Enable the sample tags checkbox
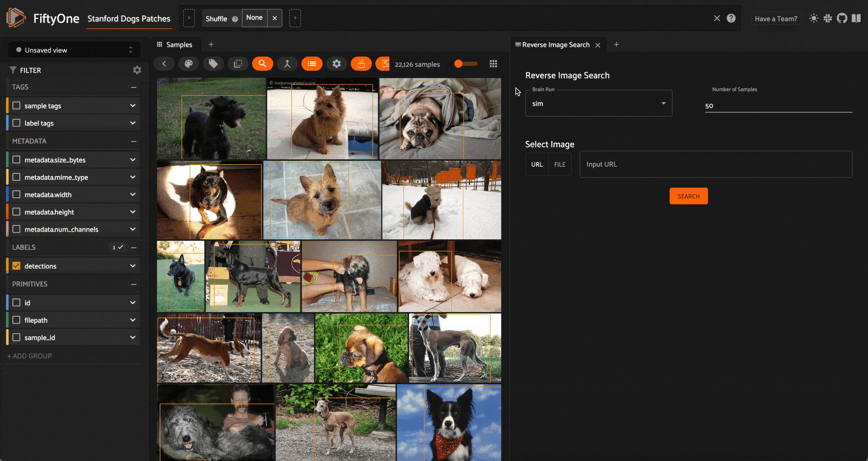This screenshot has width=868, height=461. pyautogui.click(x=16, y=106)
